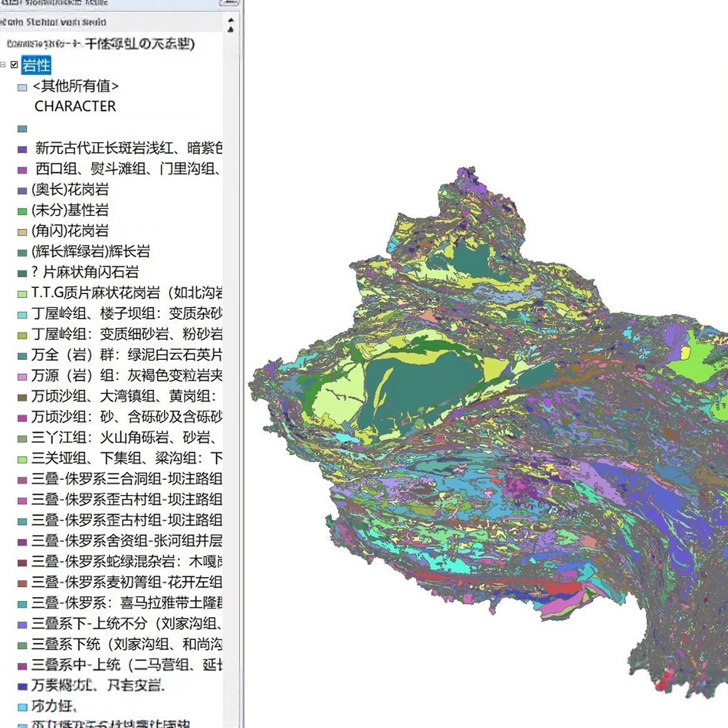
Task: Select the 万顷沙组：砂、含砾砂 legend entry
Action: tap(113, 418)
